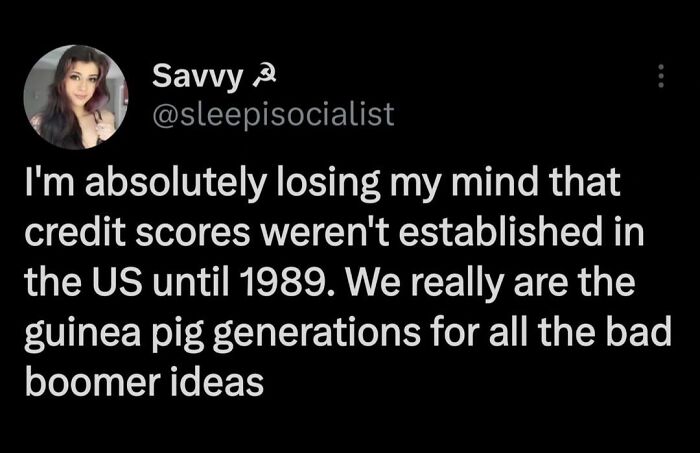Click the words "boomer ideas"
The width and height of the screenshot is (700, 453).
[x=143, y=381]
